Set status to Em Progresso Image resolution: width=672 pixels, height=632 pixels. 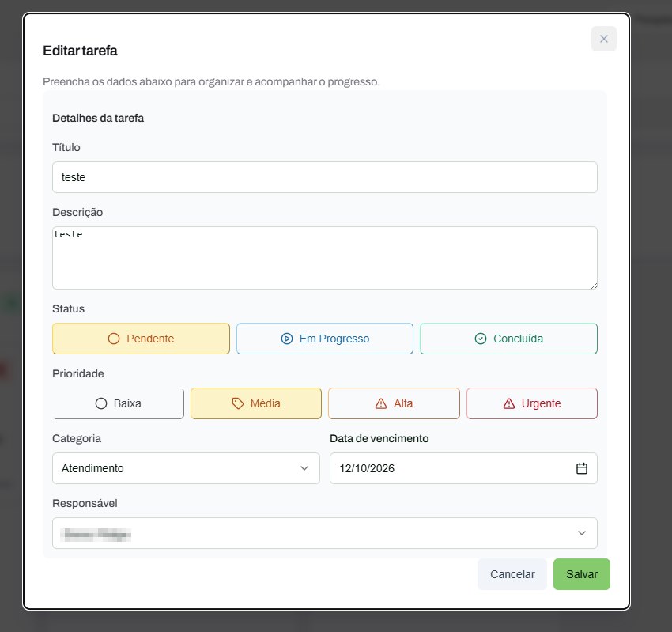[x=325, y=339]
